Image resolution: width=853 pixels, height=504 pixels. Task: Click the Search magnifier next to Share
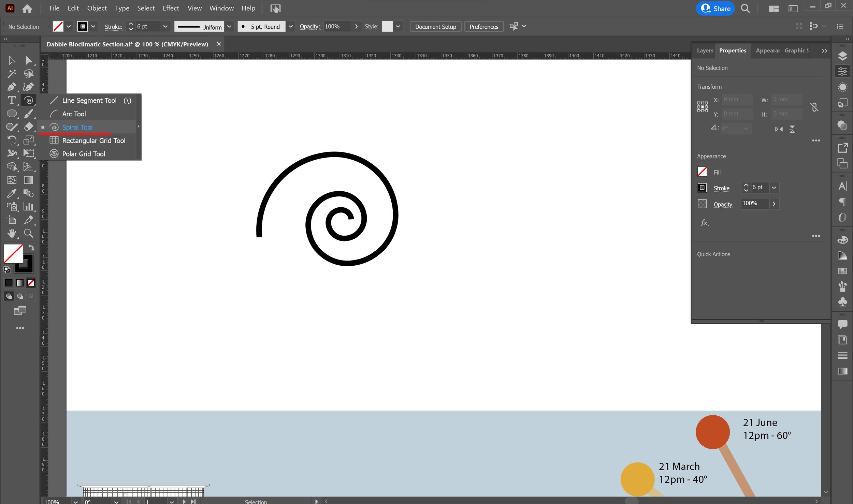point(745,9)
